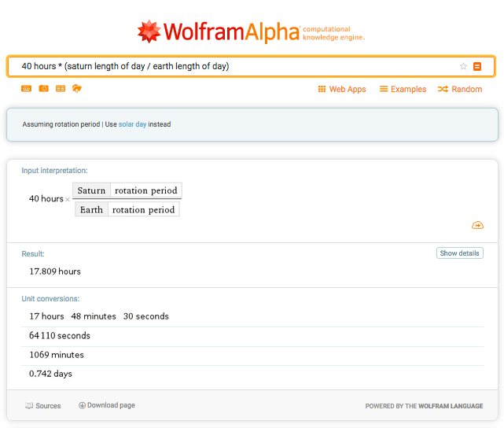Click the WolframAlpha logo

point(251,31)
